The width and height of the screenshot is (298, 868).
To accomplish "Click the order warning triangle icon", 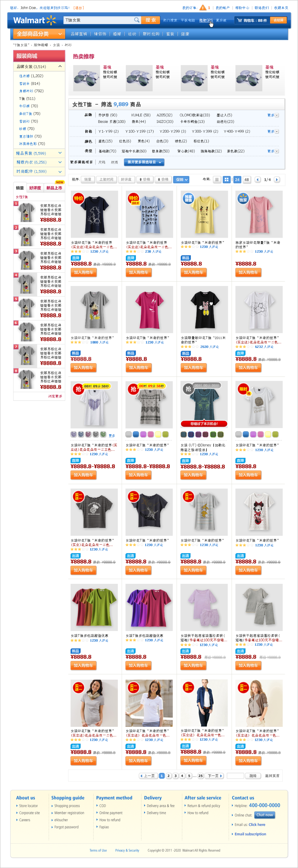I will coord(203,8).
